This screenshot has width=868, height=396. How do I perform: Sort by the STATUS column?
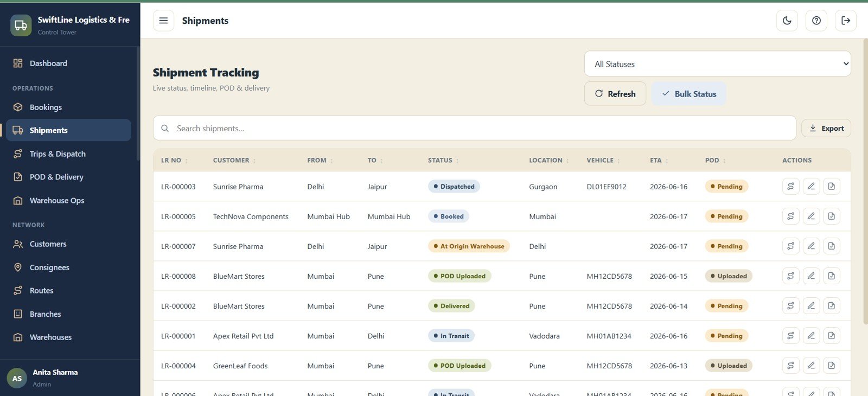(443, 161)
